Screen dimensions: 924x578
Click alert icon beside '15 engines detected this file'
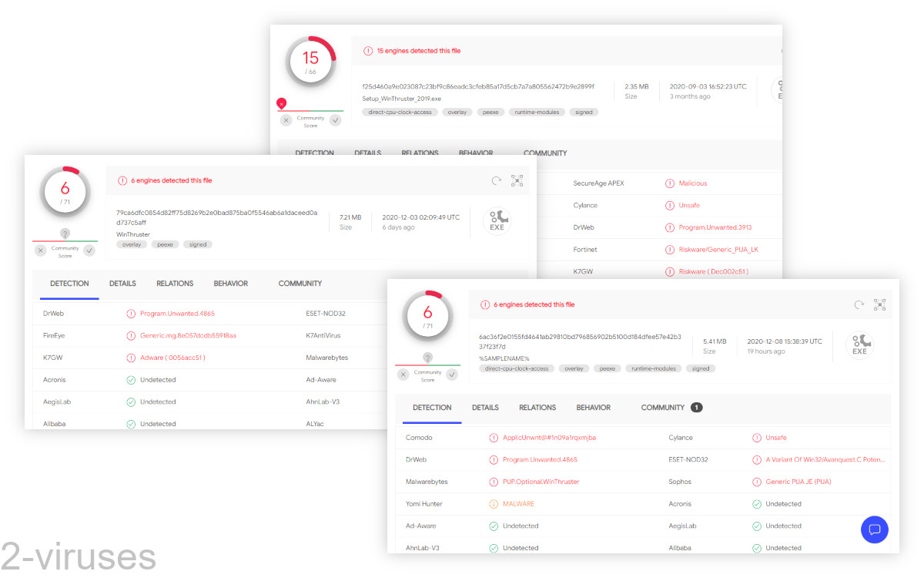368,51
